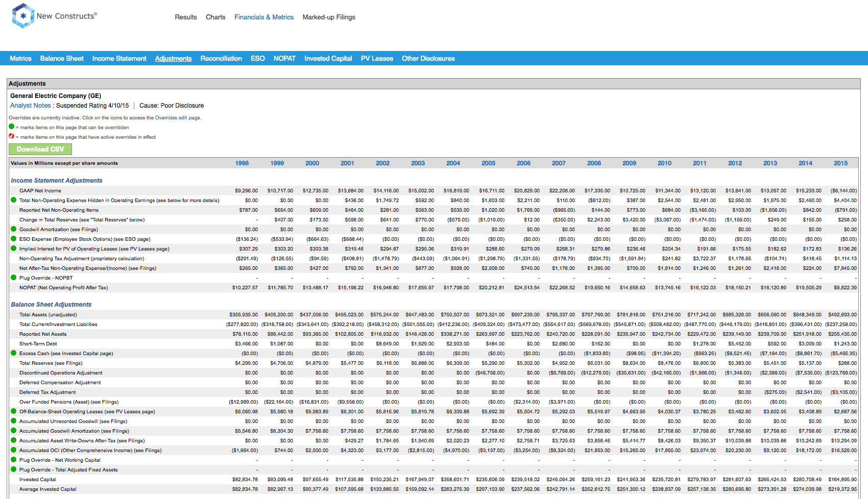The height and width of the screenshot is (499, 868).
Task: Switch to the ESO tab
Action: 258,58
